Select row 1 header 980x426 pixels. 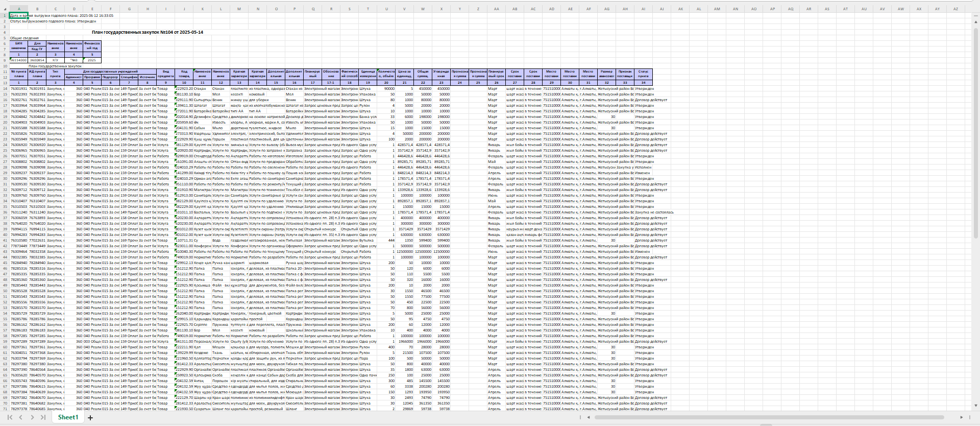coord(5,16)
